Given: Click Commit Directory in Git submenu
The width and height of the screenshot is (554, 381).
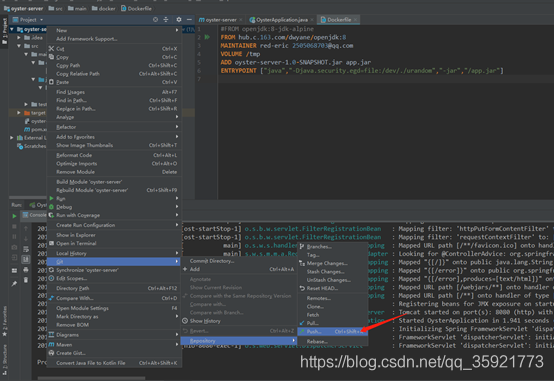Looking at the screenshot, I should tap(238, 261).
